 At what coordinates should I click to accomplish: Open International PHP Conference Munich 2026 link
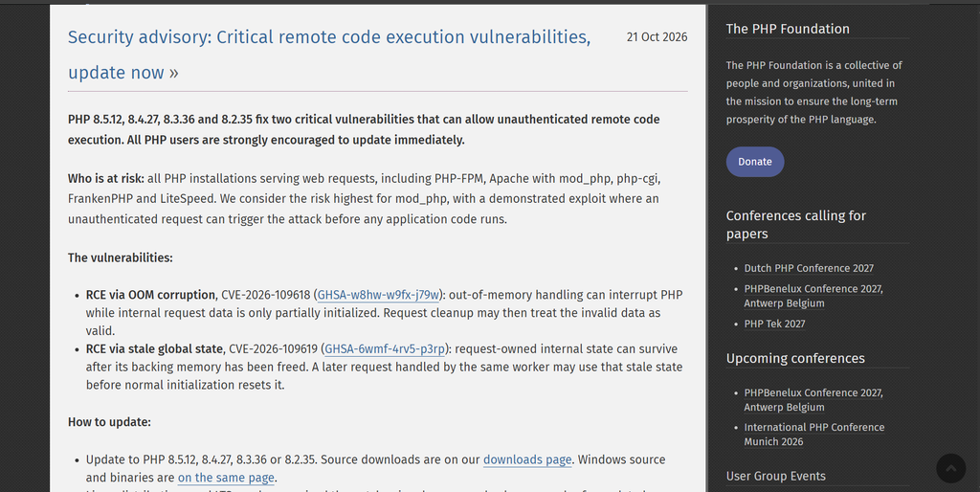[813, 435]
